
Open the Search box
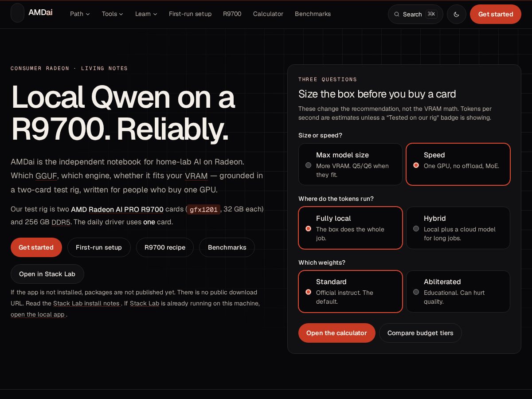pos(415,14)
